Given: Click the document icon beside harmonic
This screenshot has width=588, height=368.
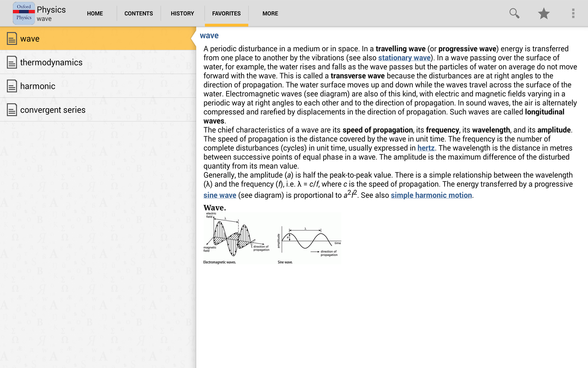Looking at the screenshot, I should click(x=12, y=86).
